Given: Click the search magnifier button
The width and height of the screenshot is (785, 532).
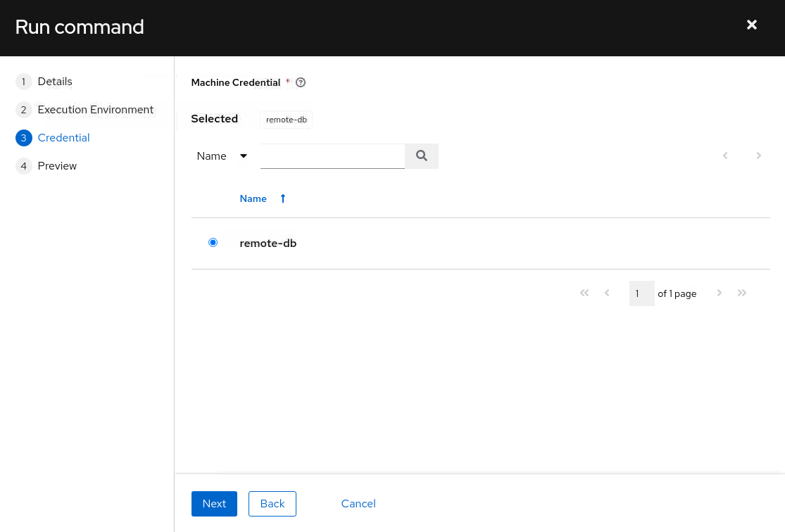Looking at the screenshot, I should (422, 156).
